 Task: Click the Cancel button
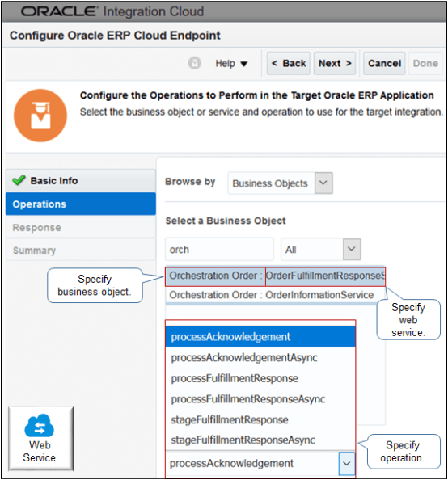[x=384, y=63]
